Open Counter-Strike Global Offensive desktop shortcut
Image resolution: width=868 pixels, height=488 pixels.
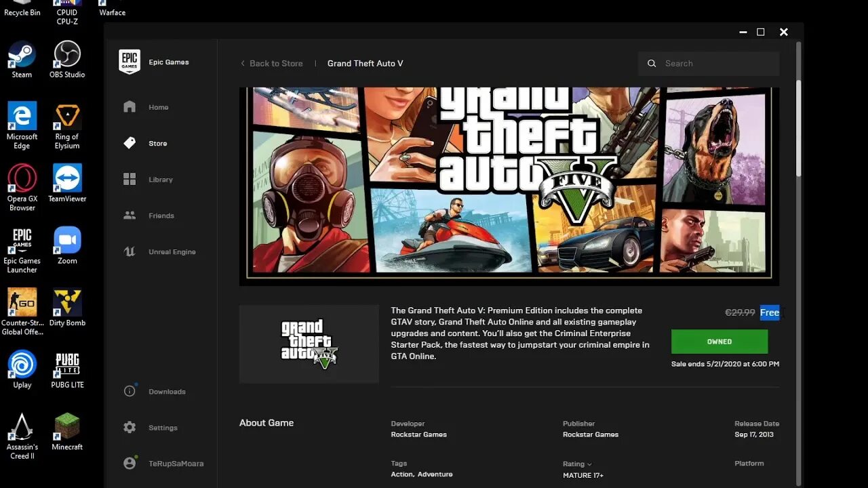[22, 312]
